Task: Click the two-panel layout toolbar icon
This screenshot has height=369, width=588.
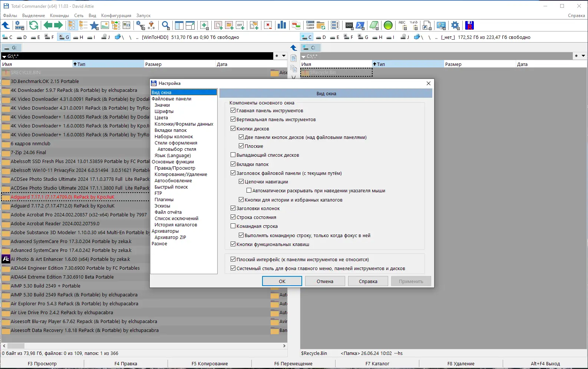Action: click(x=179, y=25)
